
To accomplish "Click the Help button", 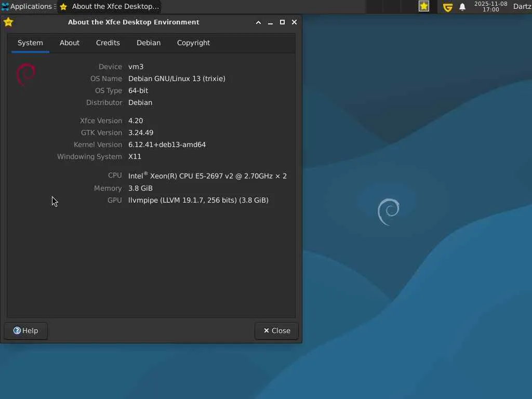I will (x=26, y=330).
